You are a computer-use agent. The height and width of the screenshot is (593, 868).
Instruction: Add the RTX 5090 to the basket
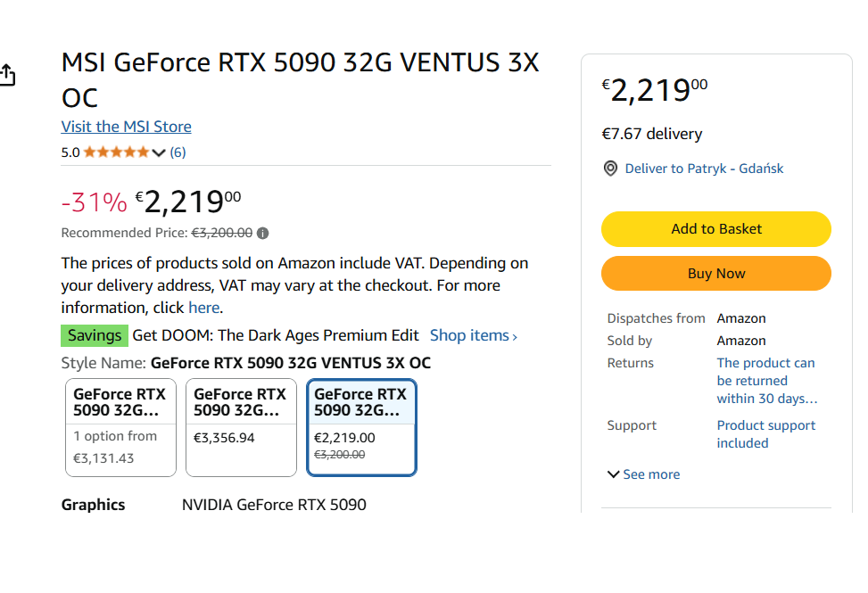click(716, 229)
